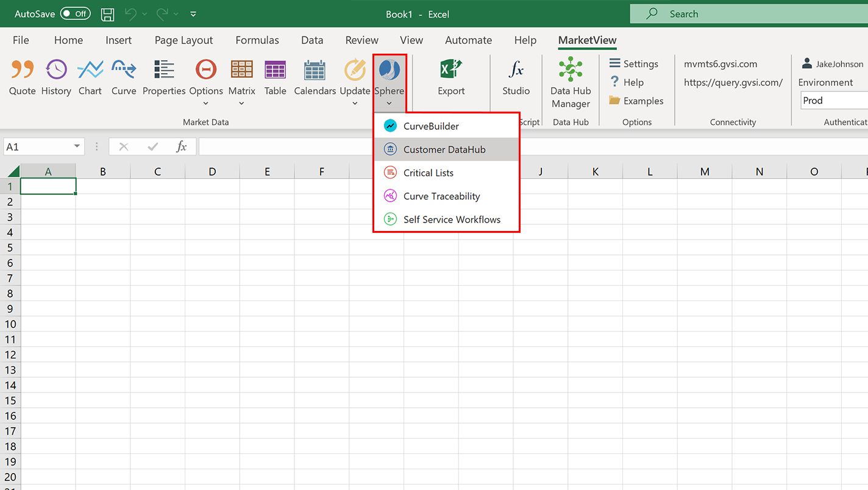Image resolution: width=868 pixels, height=490 pixels.
Task: Open the MarketView Help option
Action: (627, 82)
